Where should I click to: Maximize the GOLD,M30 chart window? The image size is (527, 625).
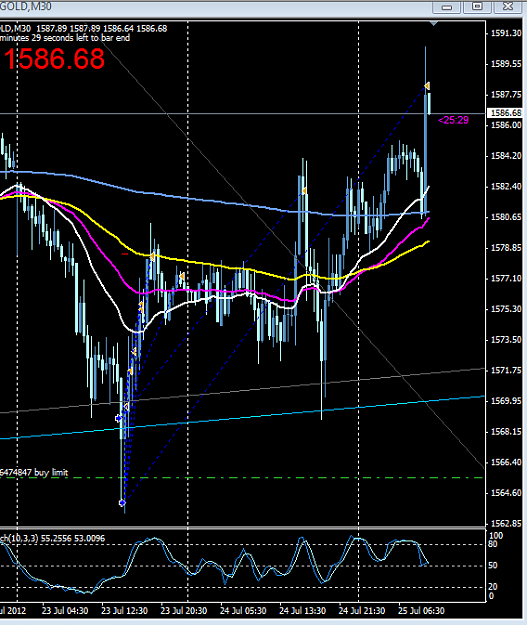pyautogui.click(x=477, y=6)
